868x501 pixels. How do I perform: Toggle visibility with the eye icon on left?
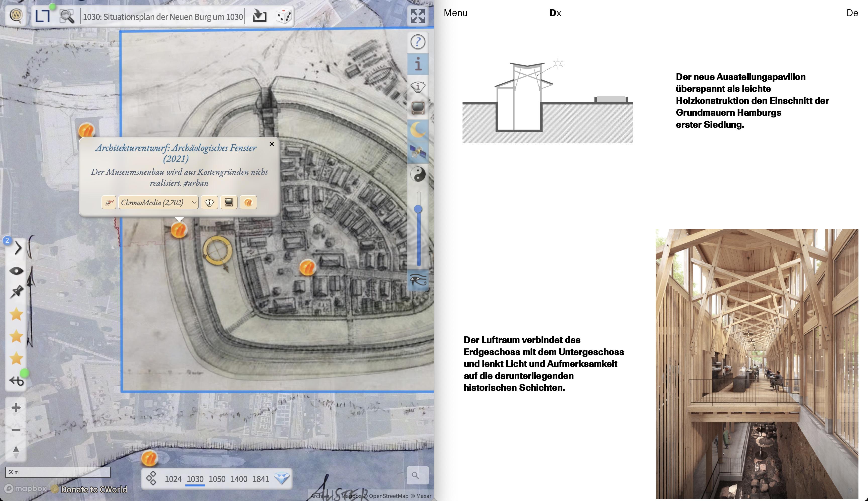coord(16,271)
